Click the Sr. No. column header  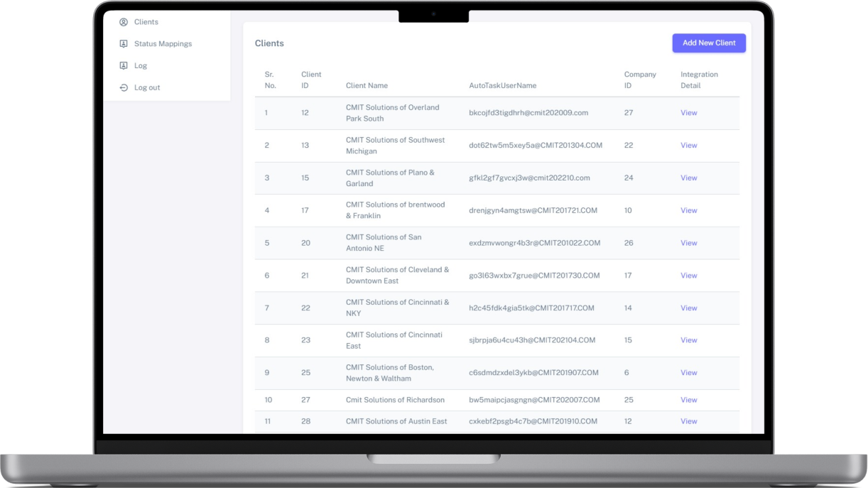click(270, 80)
